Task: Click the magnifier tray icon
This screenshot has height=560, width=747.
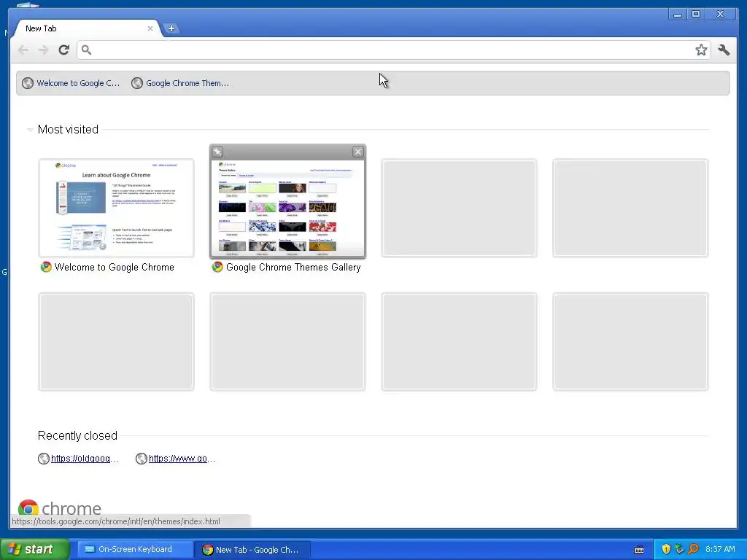Action: [693, 550]
